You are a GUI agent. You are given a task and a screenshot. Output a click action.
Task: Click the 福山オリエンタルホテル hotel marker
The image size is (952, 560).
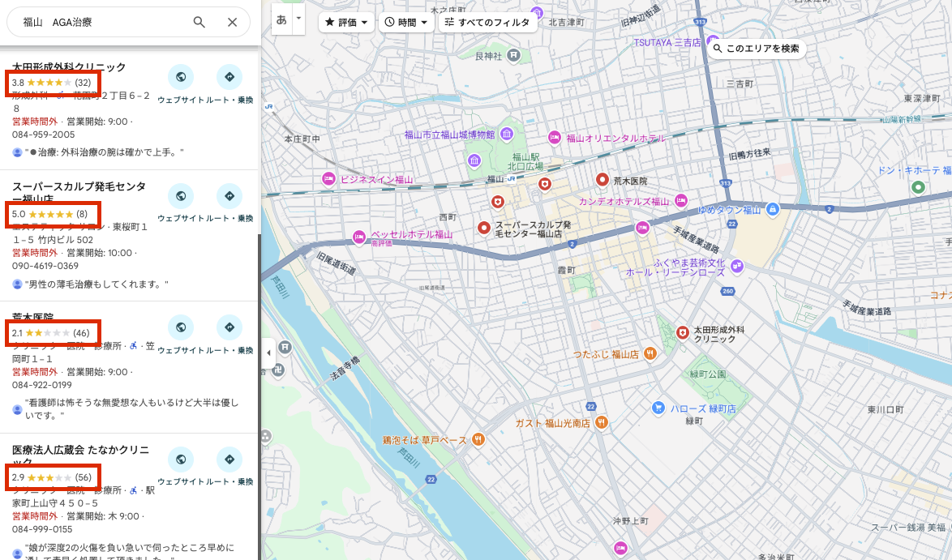554,138
